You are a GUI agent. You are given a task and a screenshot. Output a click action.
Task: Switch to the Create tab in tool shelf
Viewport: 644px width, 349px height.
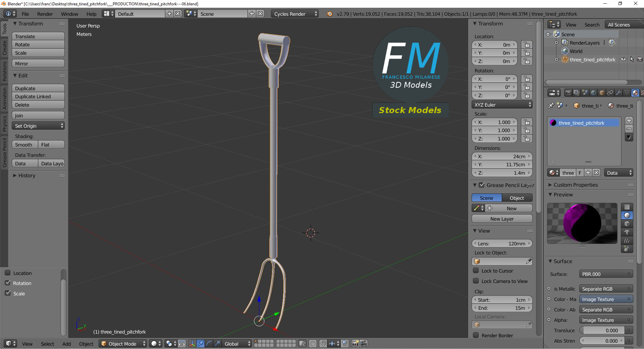(x=5, y=48)
